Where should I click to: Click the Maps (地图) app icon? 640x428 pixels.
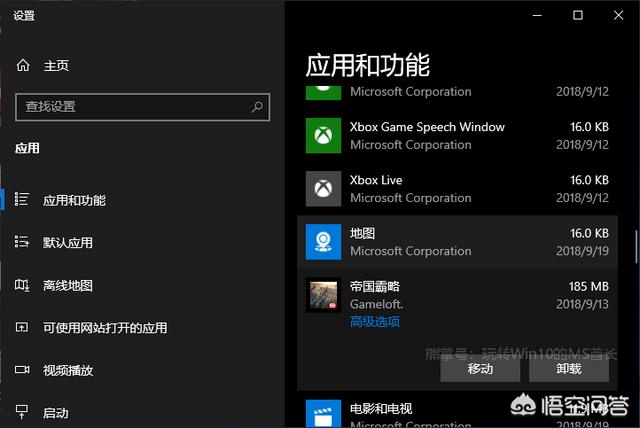[x=324, y=242]
